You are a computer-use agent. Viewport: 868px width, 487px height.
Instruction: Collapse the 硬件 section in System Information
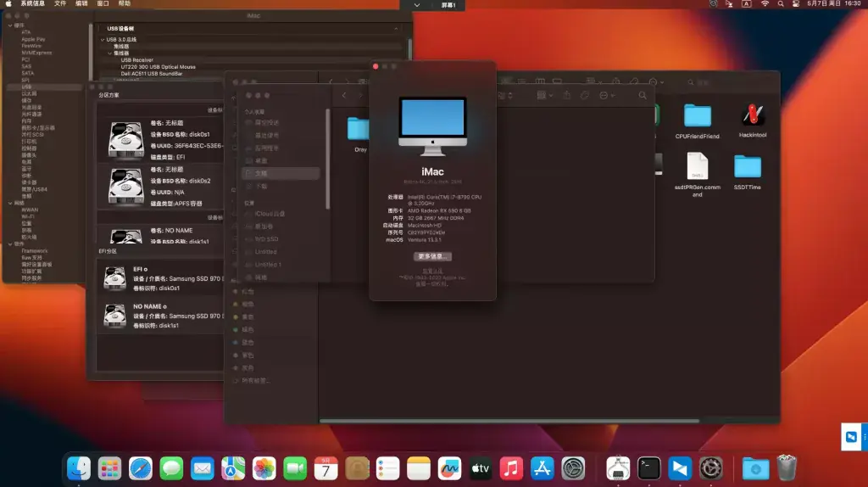pos(10,25)
